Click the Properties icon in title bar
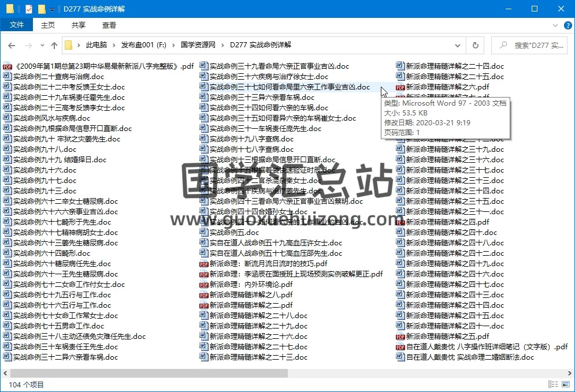575x392 pixels. point(29,9)
